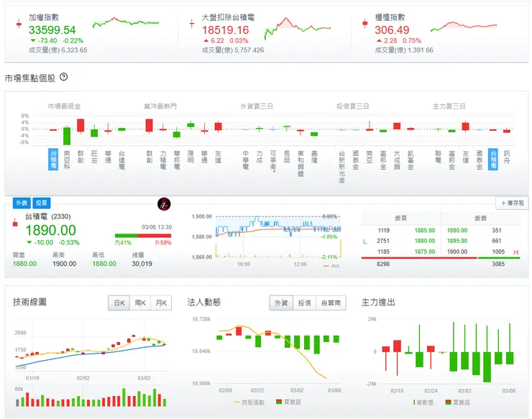Select 中華電 stock label
The width and height of the screenshot is (532, 419).
(x=246, y=160)
